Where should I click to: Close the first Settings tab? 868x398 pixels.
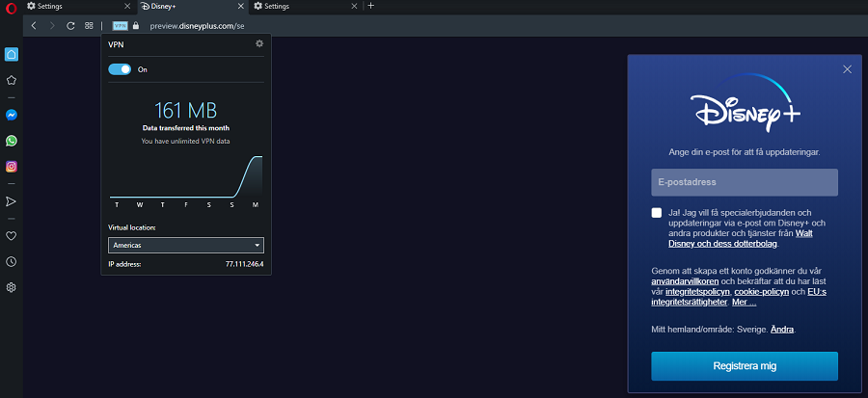(x=127, y=6)
